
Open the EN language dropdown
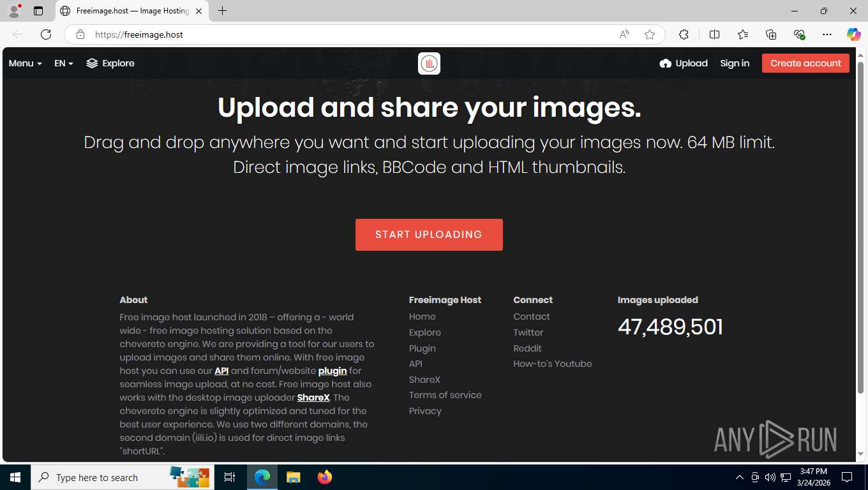(64, 63)
